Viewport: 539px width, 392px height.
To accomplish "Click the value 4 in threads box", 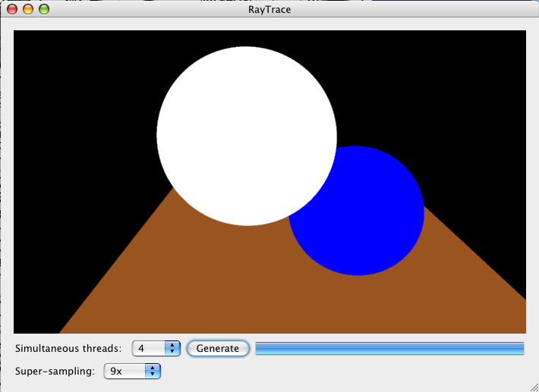I will (x=142, y=348).
